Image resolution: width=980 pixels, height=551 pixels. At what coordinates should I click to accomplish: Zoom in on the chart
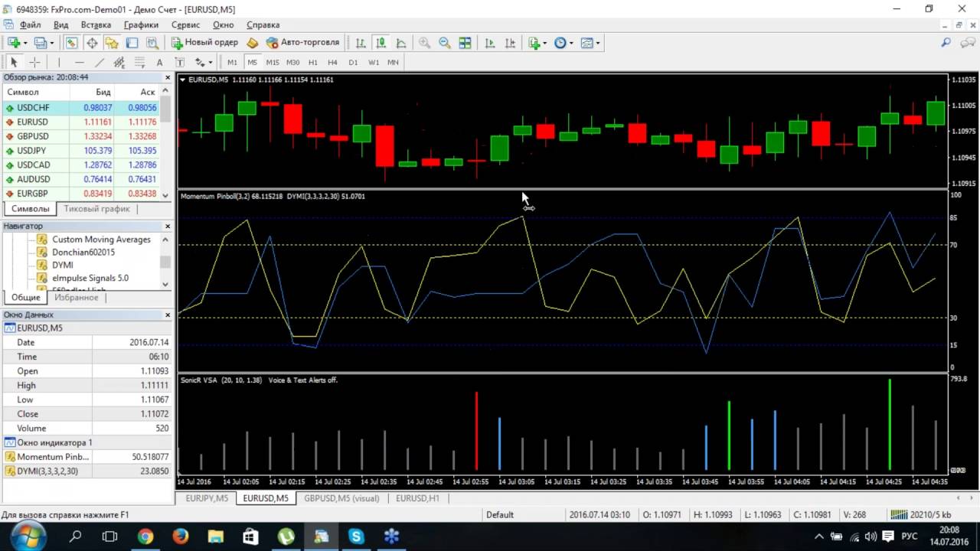point(424,43)
